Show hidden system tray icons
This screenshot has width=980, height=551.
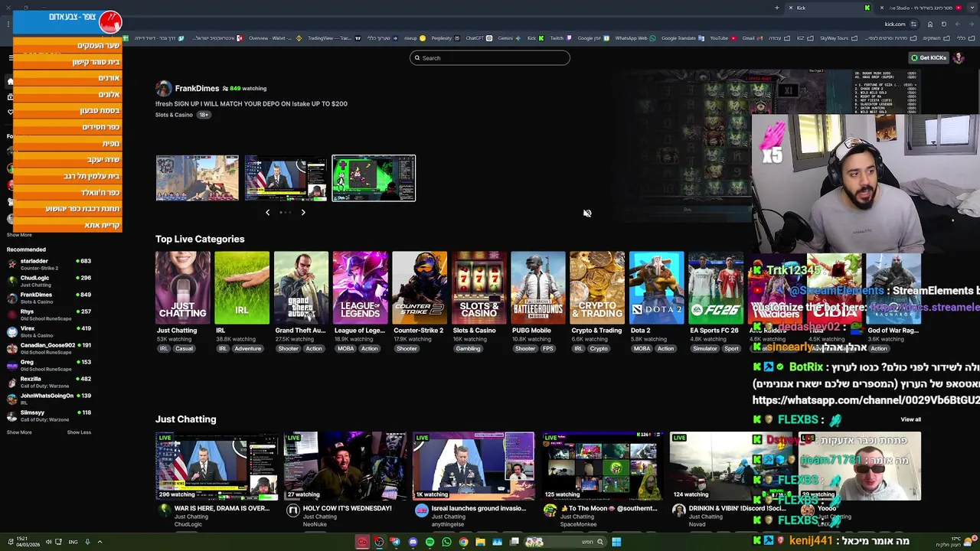click(100, 542)
